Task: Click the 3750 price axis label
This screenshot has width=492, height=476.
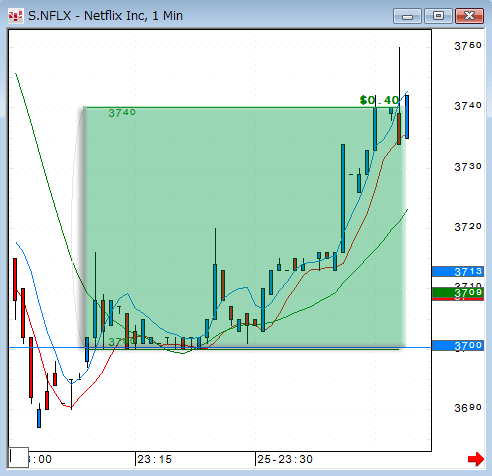Action: [x=468, y=46]
